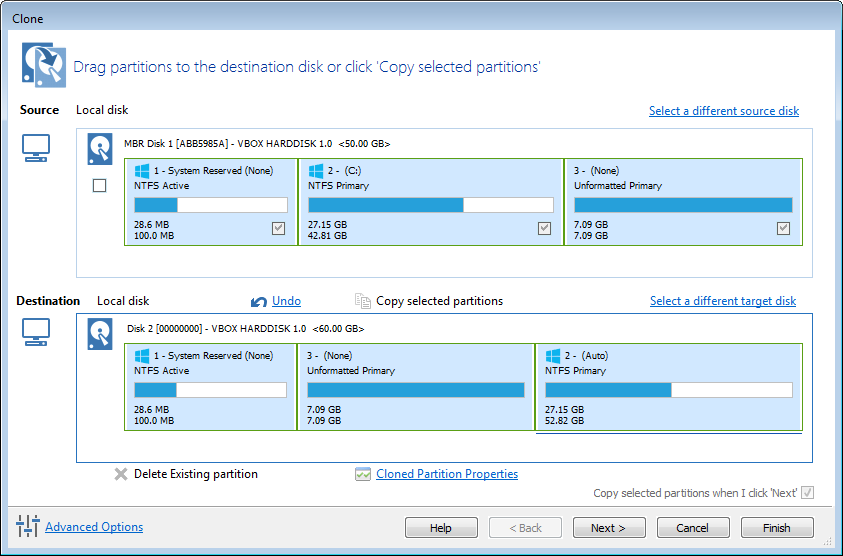Image resolution: width=843 pixels, height=556 pixels.
Task: Click the Undo arrow icon
Action: [259, 302]
